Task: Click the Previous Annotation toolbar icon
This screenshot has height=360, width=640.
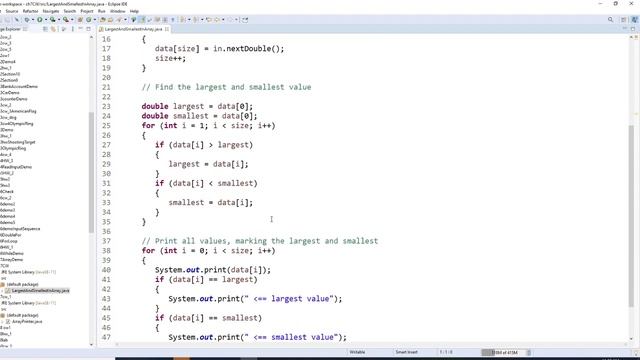Action: (x=195, y=20)
